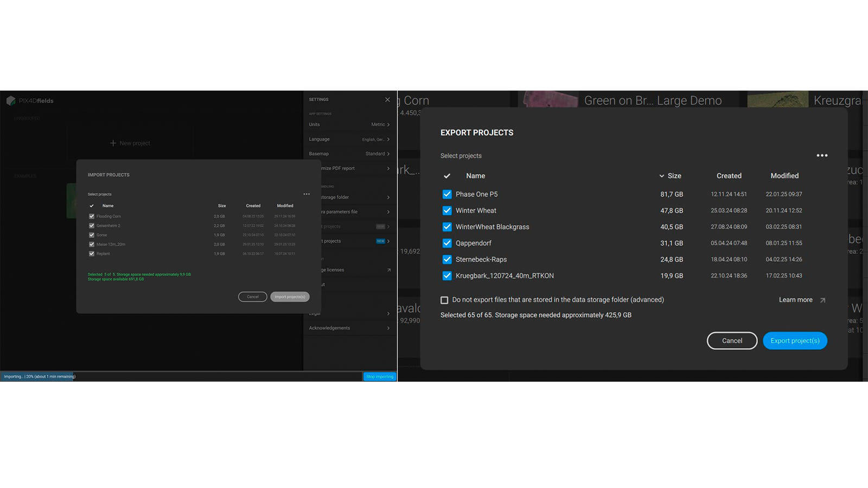
Task: Click the Learn more external arrow icon
Action: 822,300
